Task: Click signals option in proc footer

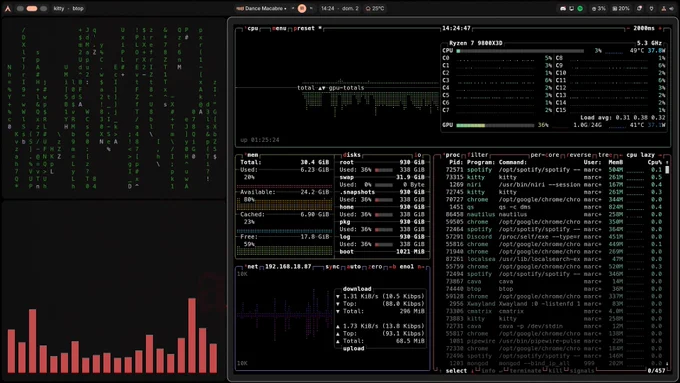Action: pos(582,371)
